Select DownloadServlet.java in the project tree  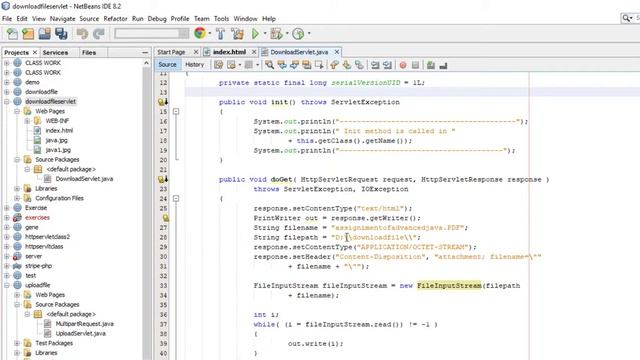(x=84, y=179)
